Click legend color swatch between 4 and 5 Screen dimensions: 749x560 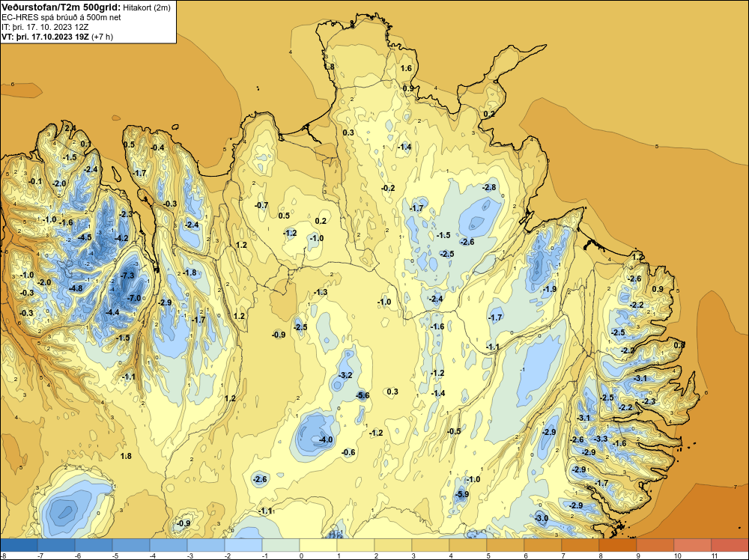coord(467,545)
